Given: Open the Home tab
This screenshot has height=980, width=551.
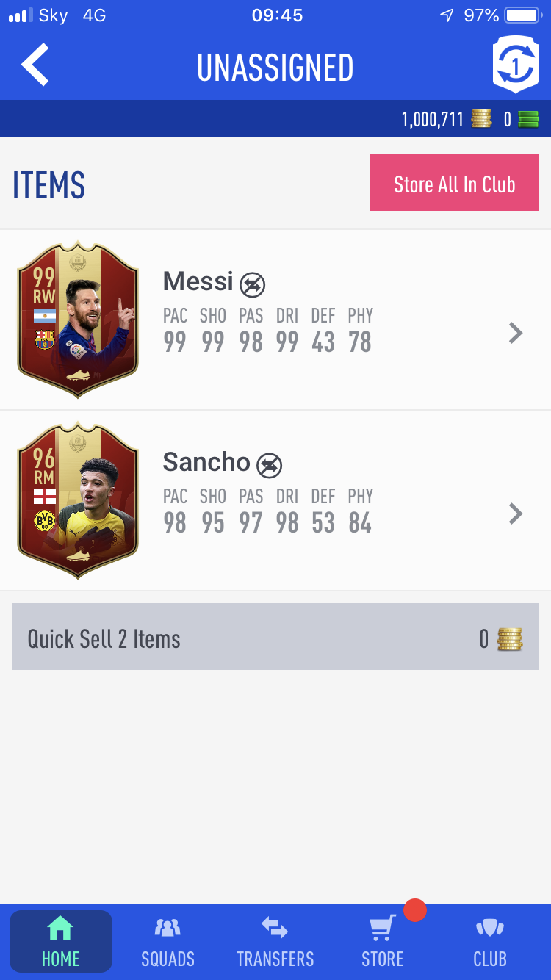Looking at the screenshot, I should [61, 942].
